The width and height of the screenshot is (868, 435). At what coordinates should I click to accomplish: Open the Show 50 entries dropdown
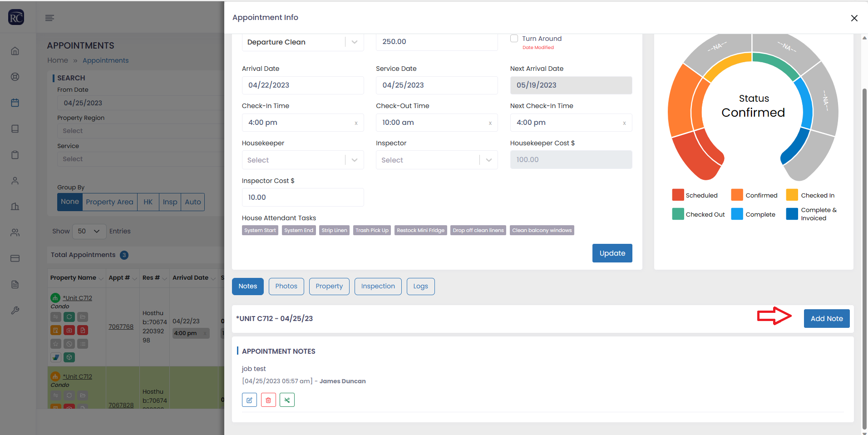(89, 231)
